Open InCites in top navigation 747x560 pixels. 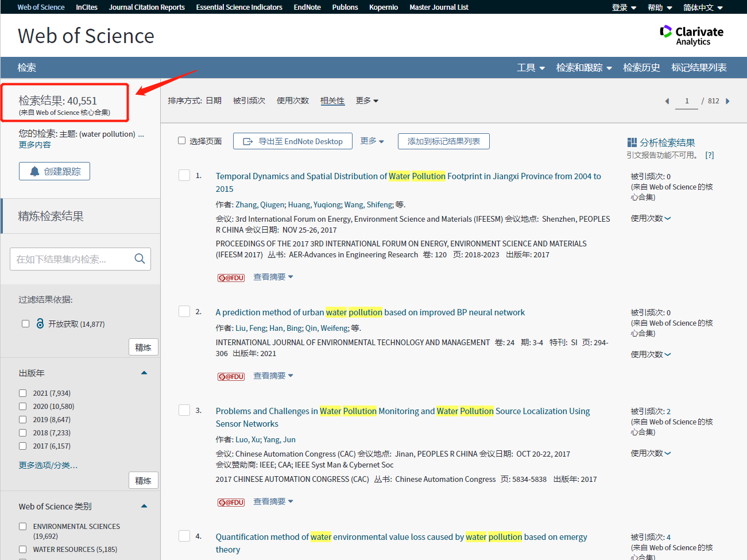(x=87, y=7)
